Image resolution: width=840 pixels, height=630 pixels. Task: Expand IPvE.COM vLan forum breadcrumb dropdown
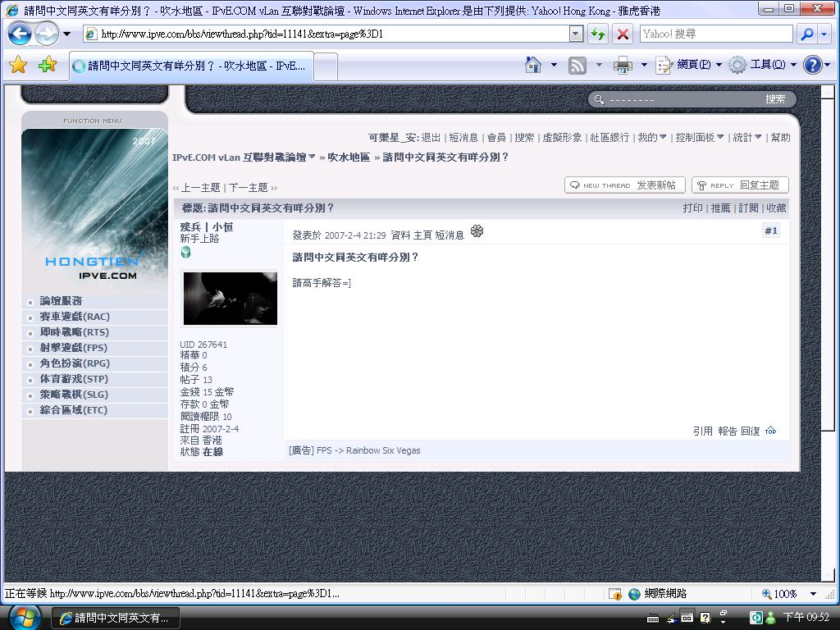244,157
